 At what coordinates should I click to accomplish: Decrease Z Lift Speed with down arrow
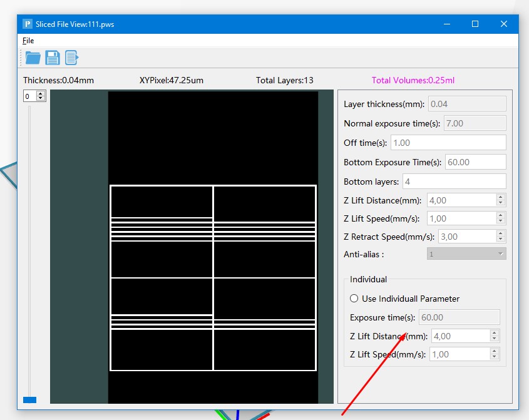tap(500, 221)
